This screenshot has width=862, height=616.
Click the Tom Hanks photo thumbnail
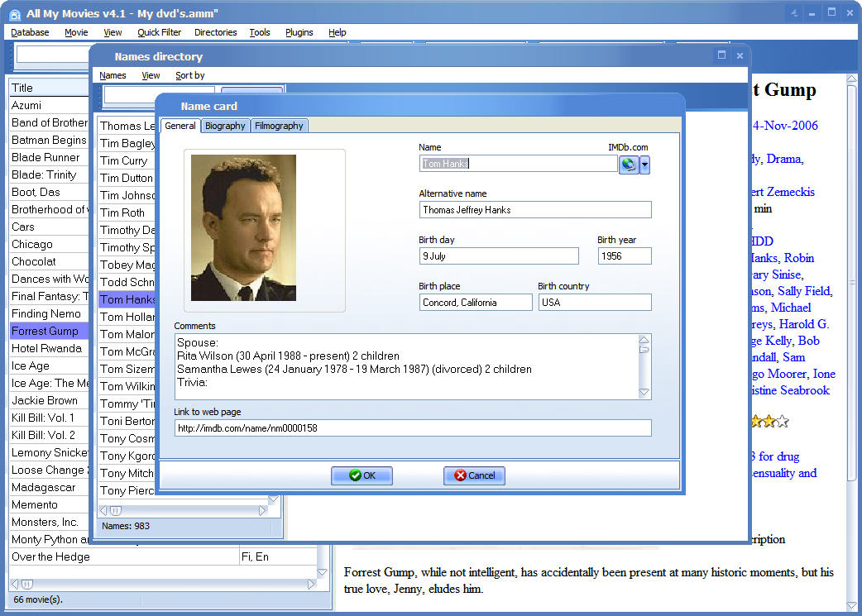[243, 227]
